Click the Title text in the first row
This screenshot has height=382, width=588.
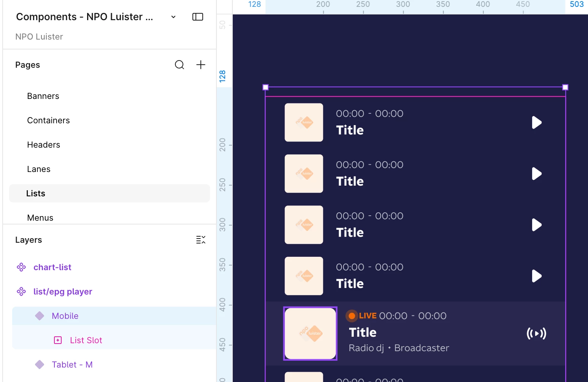[350, 130]
